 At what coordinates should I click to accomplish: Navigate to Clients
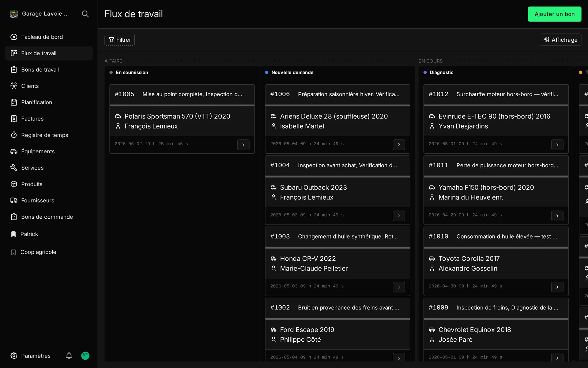pyautogui.click(x=49, y=86)
